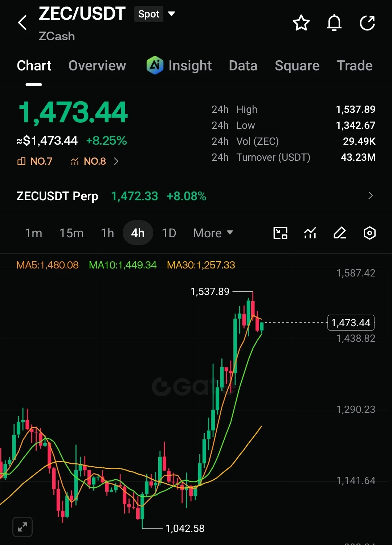Open chart settings hexagon icon
Viewport: 392px width, 545px height.
click(369, 233)
